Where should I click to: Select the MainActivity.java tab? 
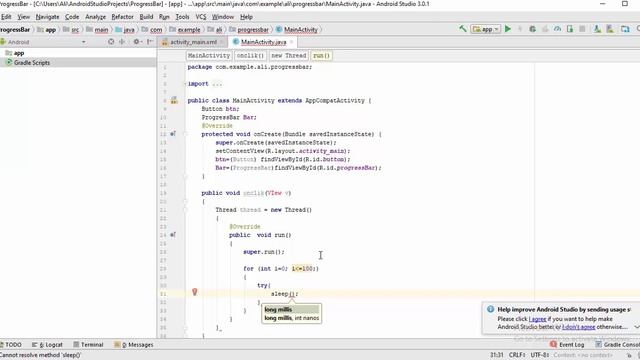tap(263, 42)
